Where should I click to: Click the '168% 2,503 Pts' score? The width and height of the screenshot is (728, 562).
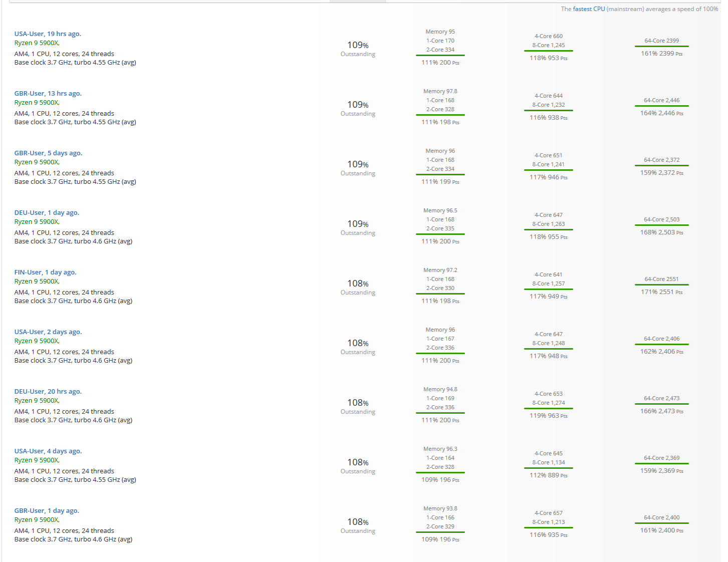click(661, 232)
